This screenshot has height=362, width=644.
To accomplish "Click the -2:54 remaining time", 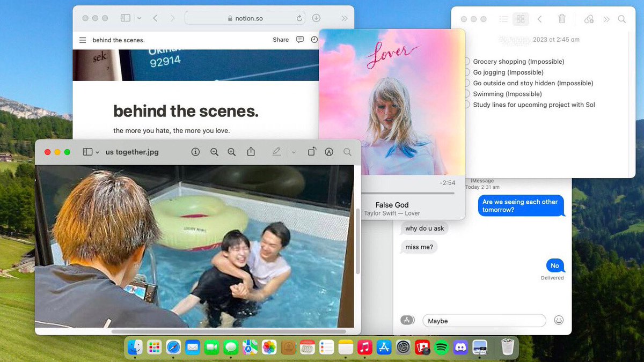I will click(x=448, y=183).
